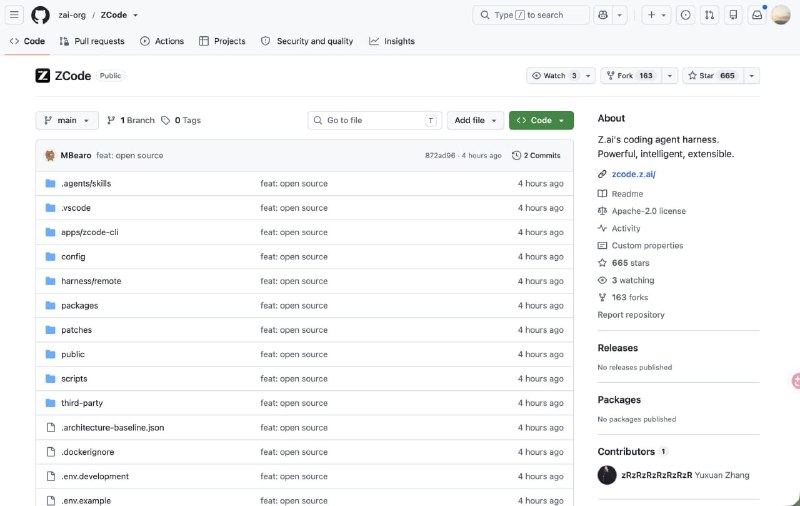The height and width of the screenshot is (506, 800).
Task: Open the hamburger navigation menu
Action: point(14,15)
